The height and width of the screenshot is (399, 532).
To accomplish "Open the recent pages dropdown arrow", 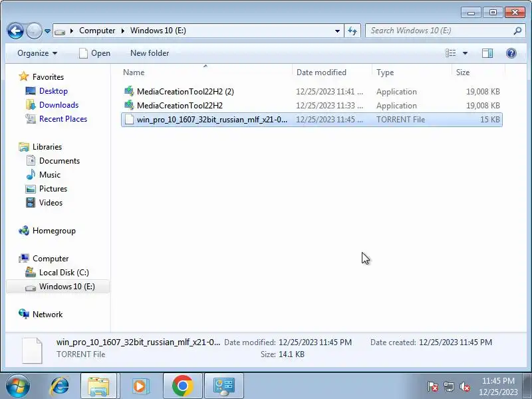I will pos(47,31).
